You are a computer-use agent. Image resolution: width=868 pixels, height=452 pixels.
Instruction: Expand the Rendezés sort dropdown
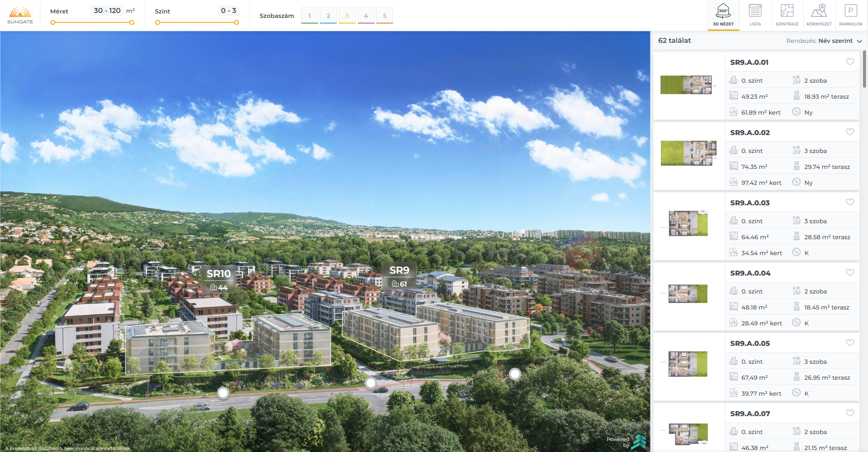click(x=824, y=41)
